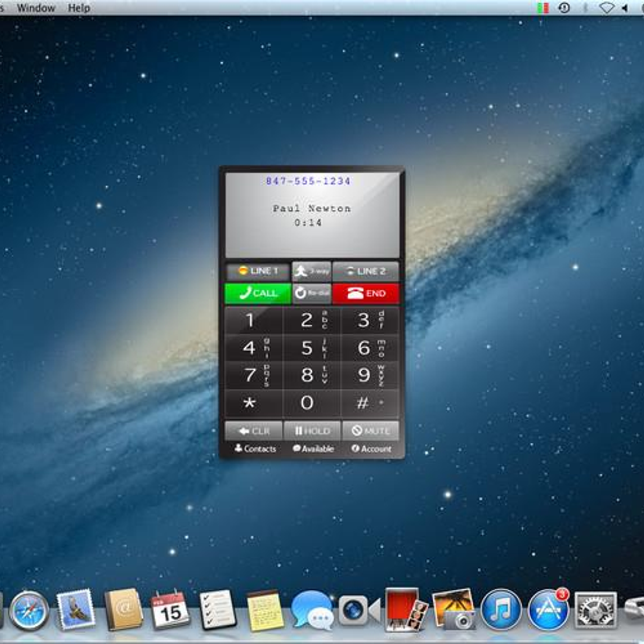Tap keypad key 1

click(254, 320)
